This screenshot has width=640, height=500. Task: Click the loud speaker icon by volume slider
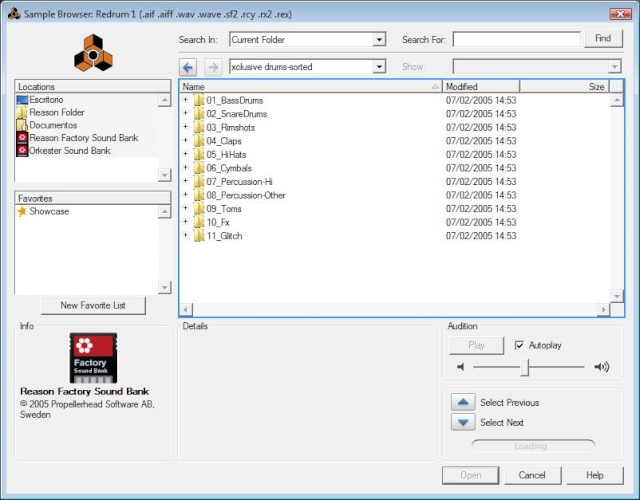(x=602, y=367)
